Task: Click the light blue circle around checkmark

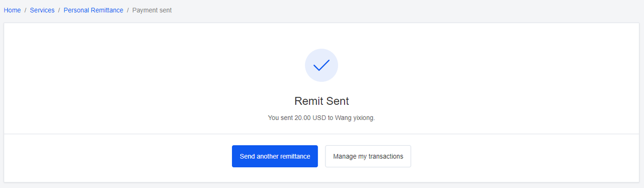Action: pos(321,65)
